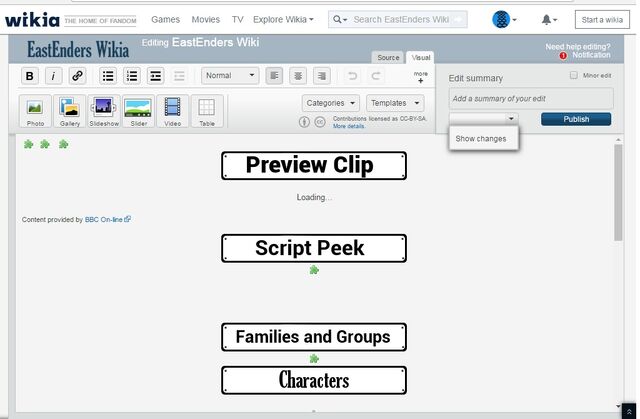640x419 pixels.
Task: Apply numbered list formatting
Action: (x=132, y=76)
